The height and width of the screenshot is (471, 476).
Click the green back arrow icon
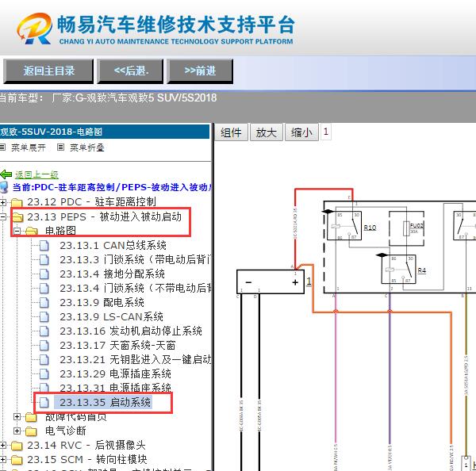[x=6, y=174]
